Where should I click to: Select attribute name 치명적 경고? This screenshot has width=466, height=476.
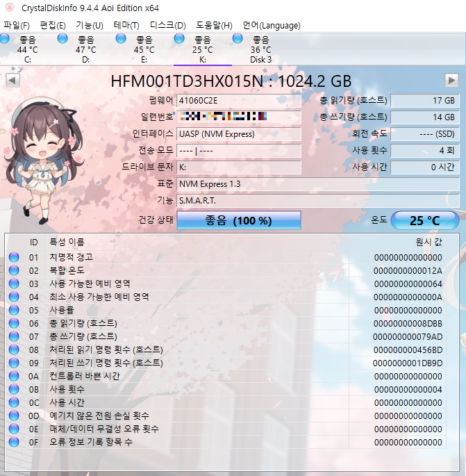(x=72, y=257)
